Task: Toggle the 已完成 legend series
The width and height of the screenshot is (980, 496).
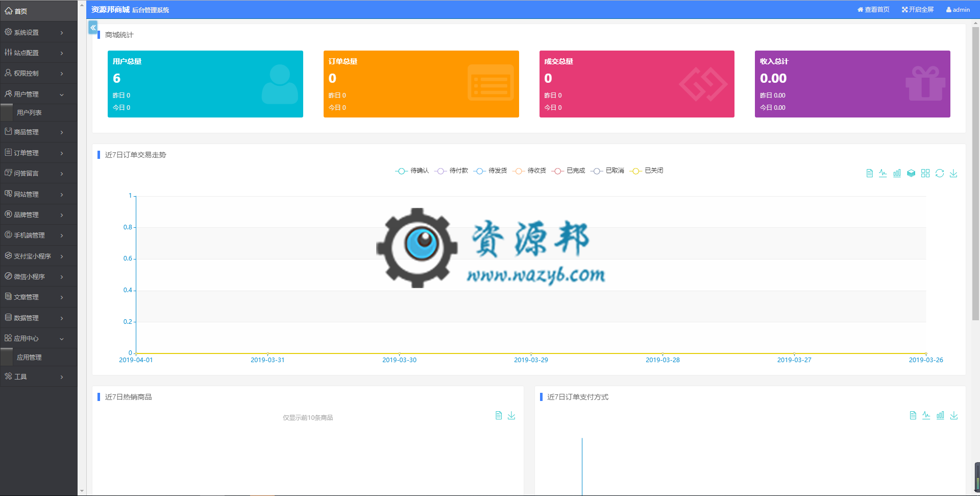Action: click(568, 171)
